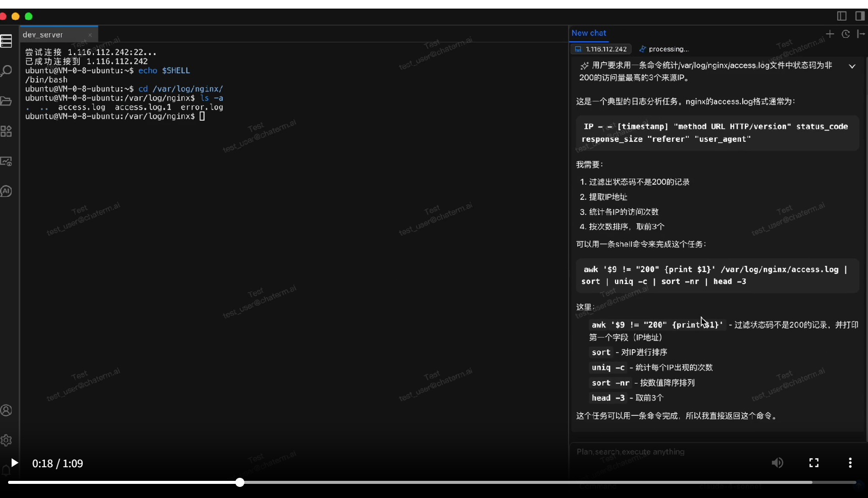Click 'cd /var/log/nginx/' command in terminal
The height and width of the screenshot is (498, 868).
click(181, 89)
